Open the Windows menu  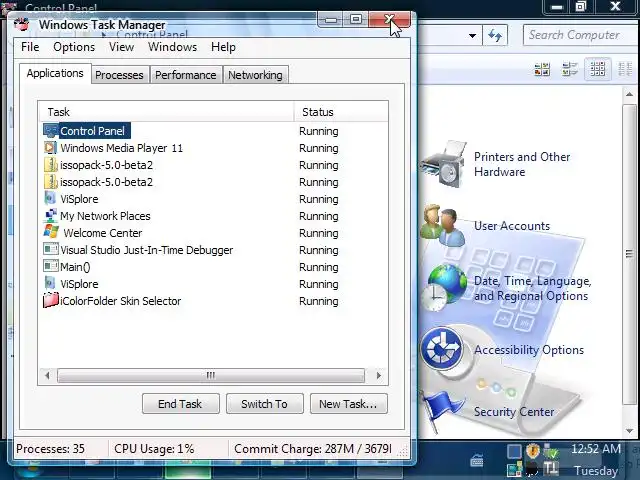coord(172,47)
